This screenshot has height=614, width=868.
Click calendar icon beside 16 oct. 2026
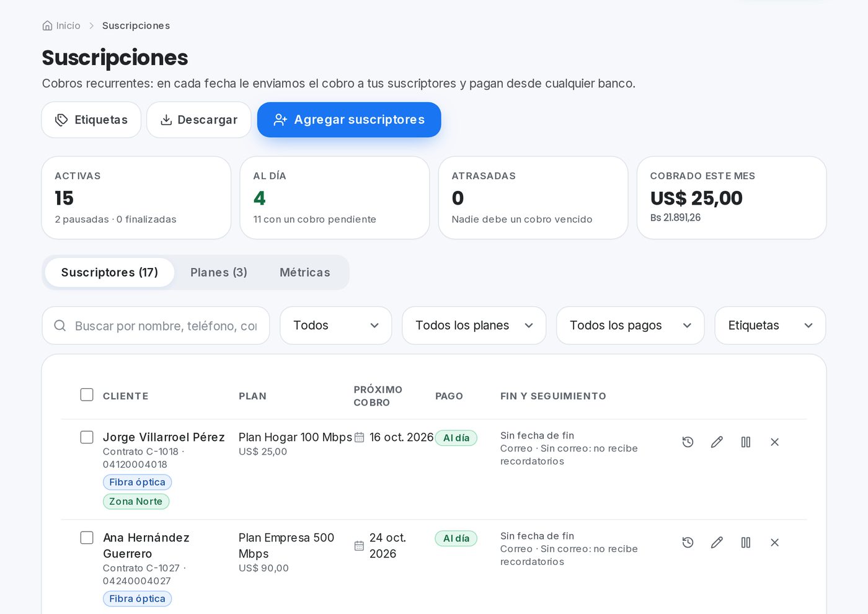(359, 438)
